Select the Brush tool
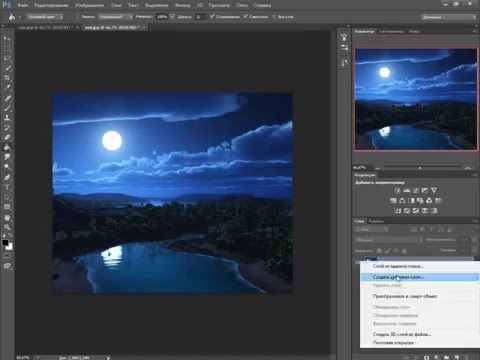 click(x=7, y=108)
